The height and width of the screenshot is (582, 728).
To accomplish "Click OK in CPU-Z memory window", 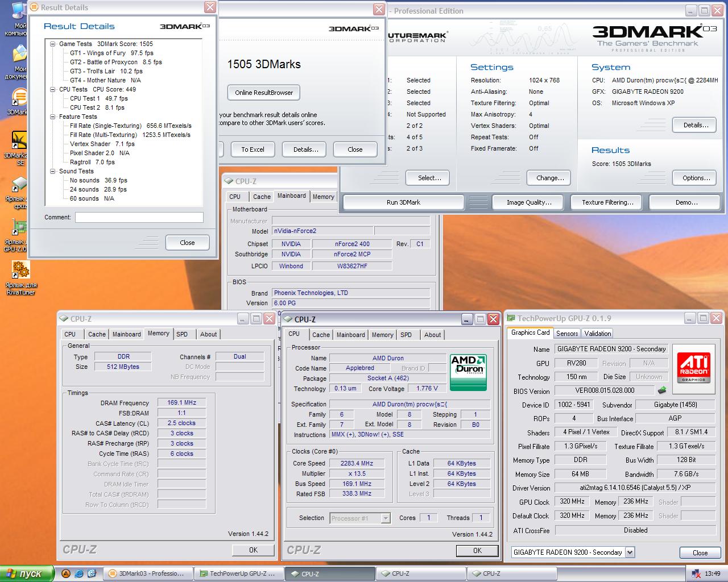I will pos(253,550).
